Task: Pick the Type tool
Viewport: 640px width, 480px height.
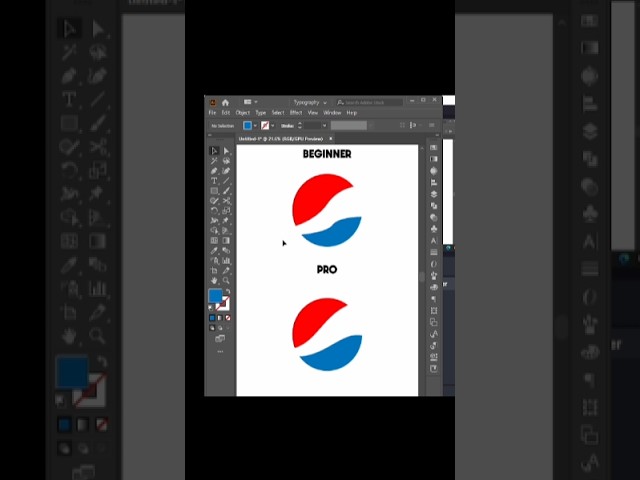Action: coord(214,181)
